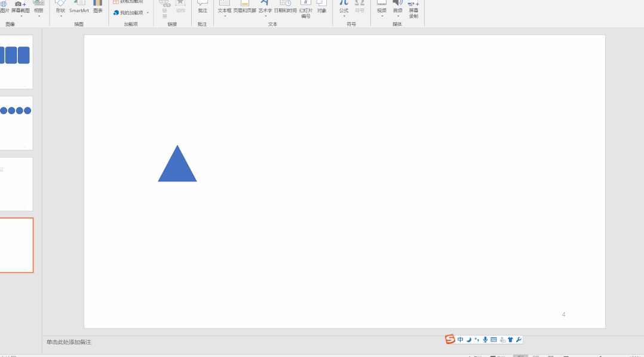Click the Sogou input method logo
644x357 pixels.
450,339
